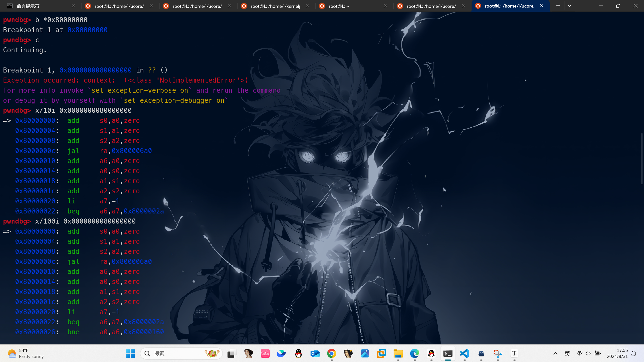Open the second QQ penguin icon
The height and width of the screenshot is (362, 644).
(431, 353)
